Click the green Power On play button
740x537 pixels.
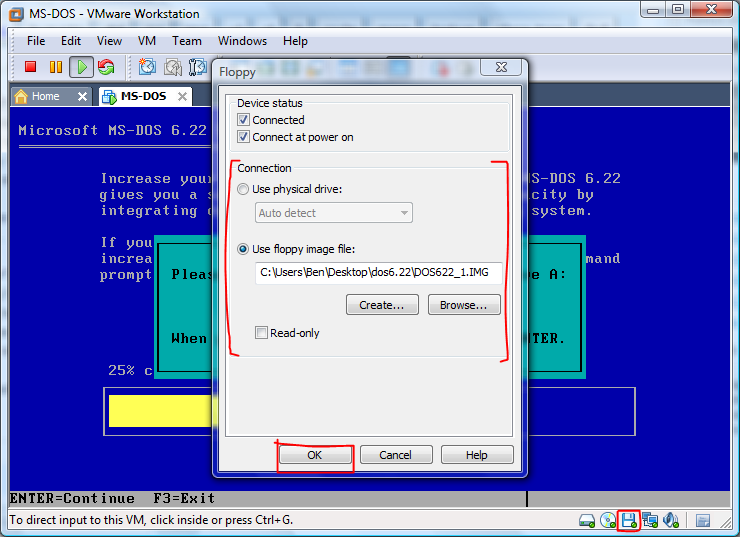(x=82, y=67)
